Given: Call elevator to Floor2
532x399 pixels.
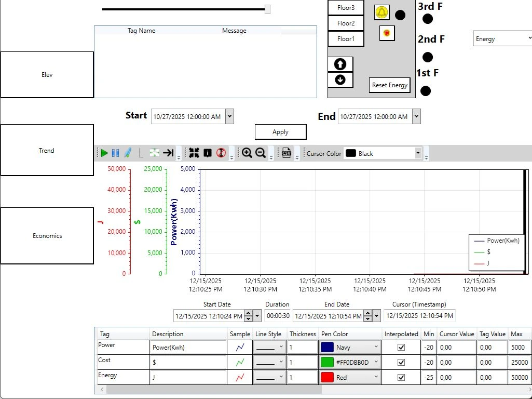Looking at the screenshot, I should click(x=346, y=23).
